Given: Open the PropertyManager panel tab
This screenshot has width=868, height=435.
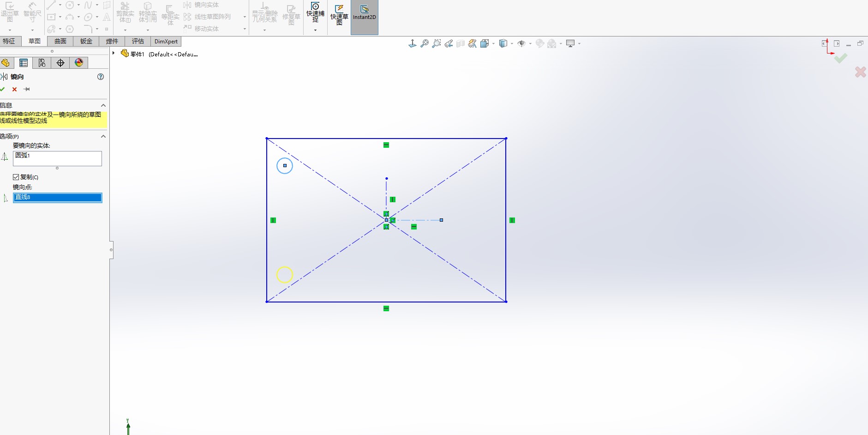Looking at the screenshot, I should 24,63.
